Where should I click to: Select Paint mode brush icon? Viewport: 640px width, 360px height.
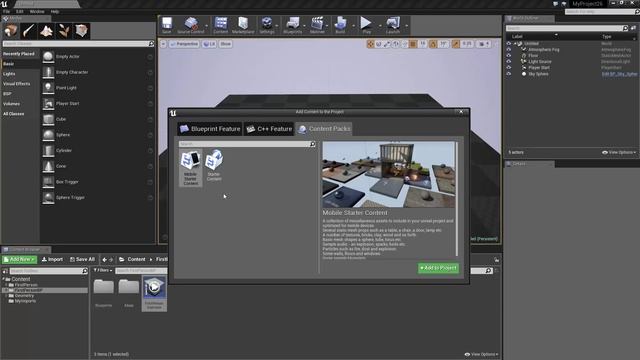click(x=29, y=31)
